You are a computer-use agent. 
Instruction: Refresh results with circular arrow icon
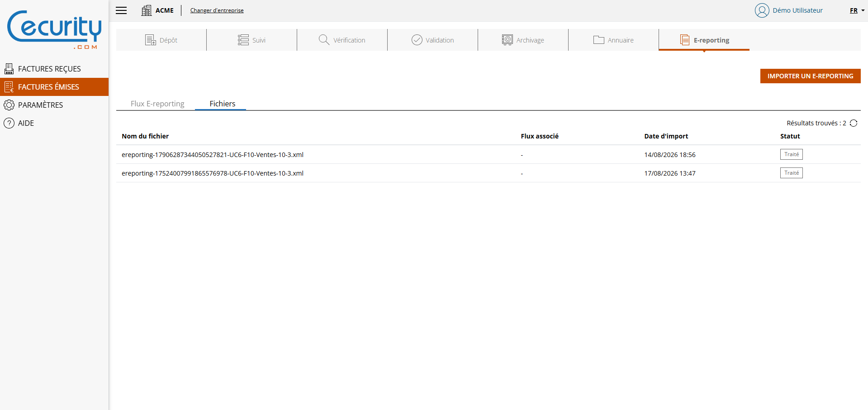click(854, 123)
